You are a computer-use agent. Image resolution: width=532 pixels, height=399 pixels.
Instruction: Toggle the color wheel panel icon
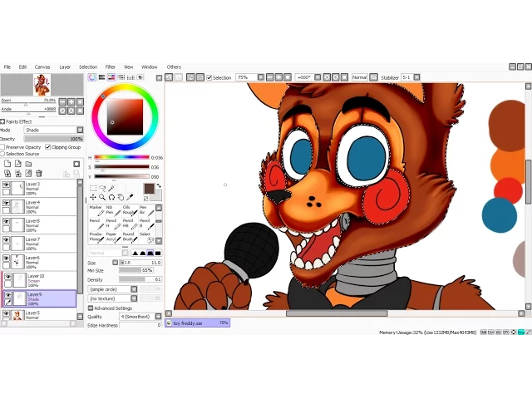92,77
